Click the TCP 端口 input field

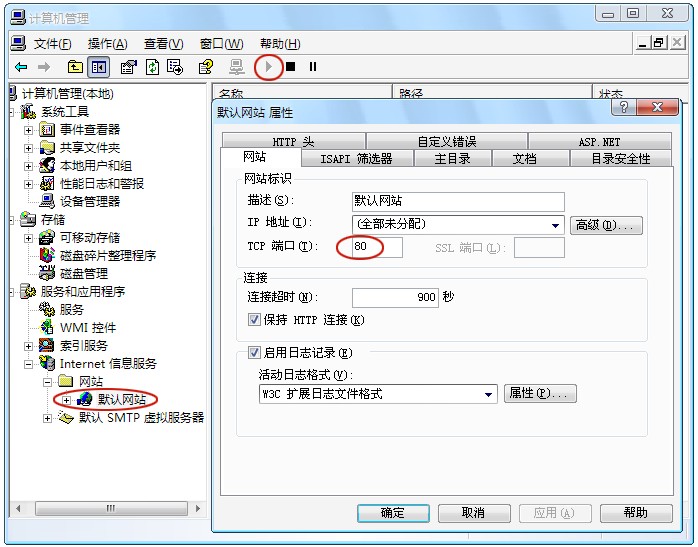click(x=377, y=247)
